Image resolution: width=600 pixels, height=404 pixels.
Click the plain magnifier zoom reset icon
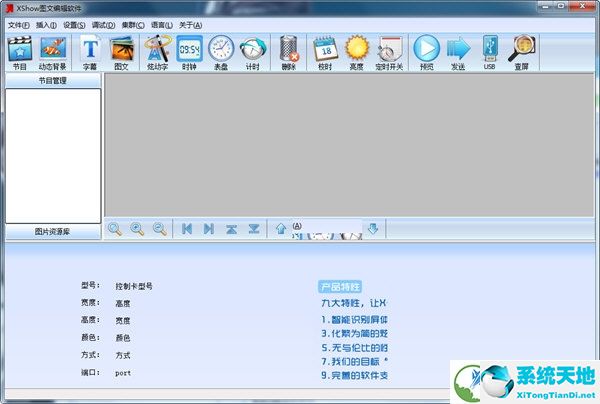(115, 229)
